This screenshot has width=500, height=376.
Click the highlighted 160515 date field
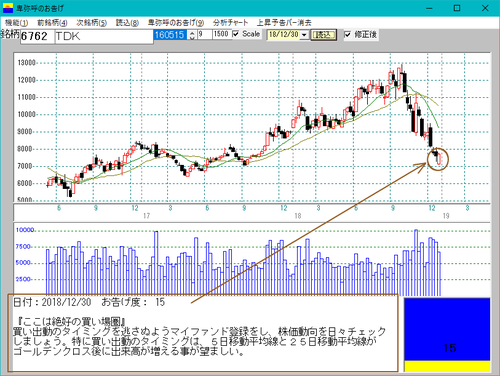170,35
